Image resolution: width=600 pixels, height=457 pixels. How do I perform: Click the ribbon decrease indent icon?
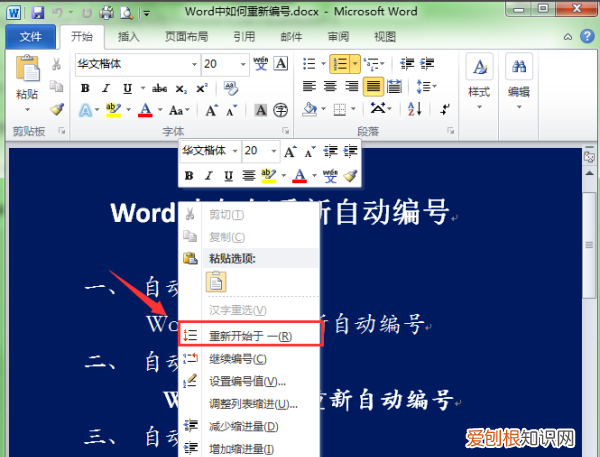pyautogui.click(x=407, y=64)
